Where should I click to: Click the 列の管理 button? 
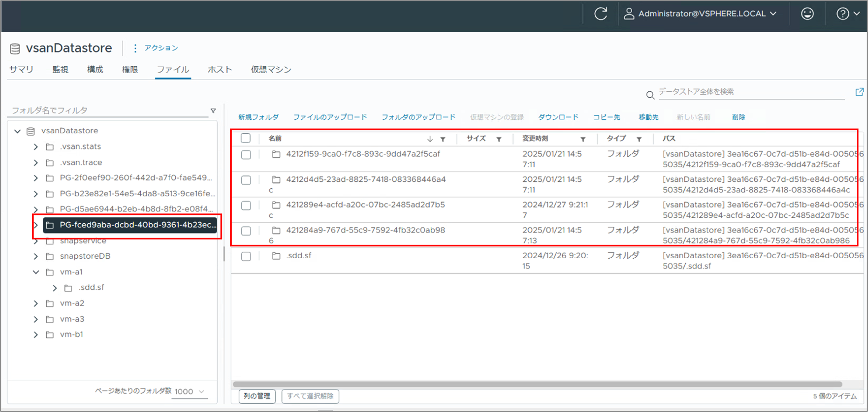[257, 396]
